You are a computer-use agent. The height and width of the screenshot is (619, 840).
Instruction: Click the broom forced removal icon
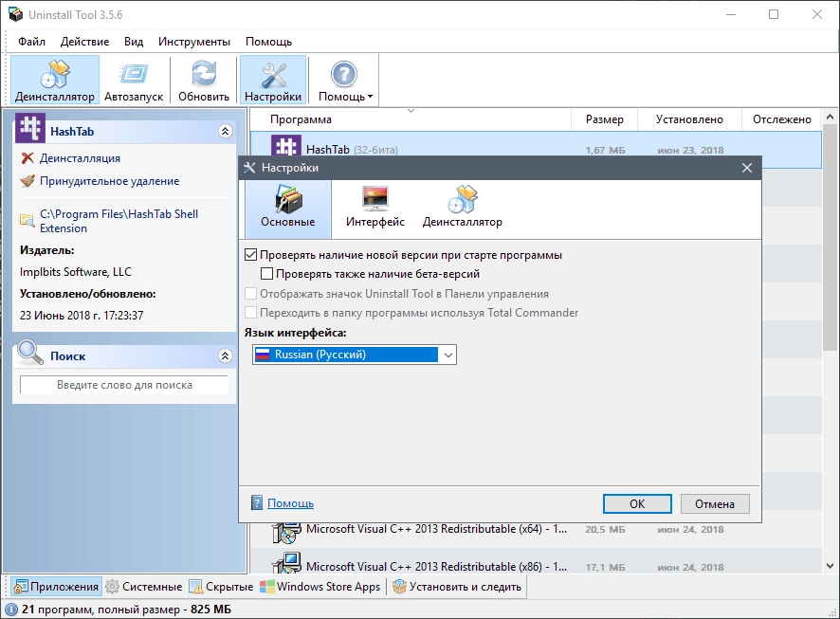pyautogui.click(x=27, y=181)
